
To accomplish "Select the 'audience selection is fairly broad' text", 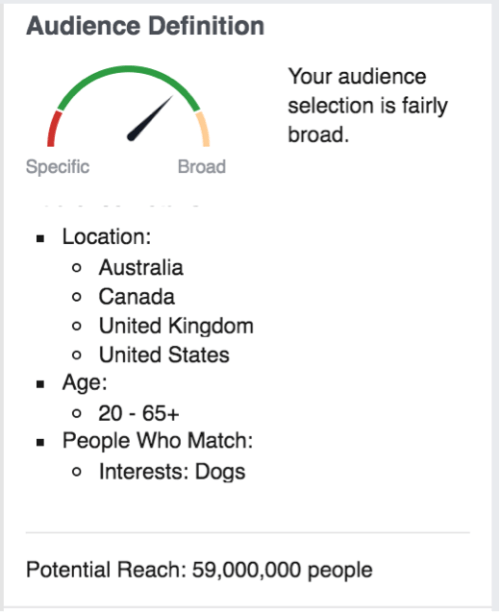I will pyautogui.click(x=368, y=105).
